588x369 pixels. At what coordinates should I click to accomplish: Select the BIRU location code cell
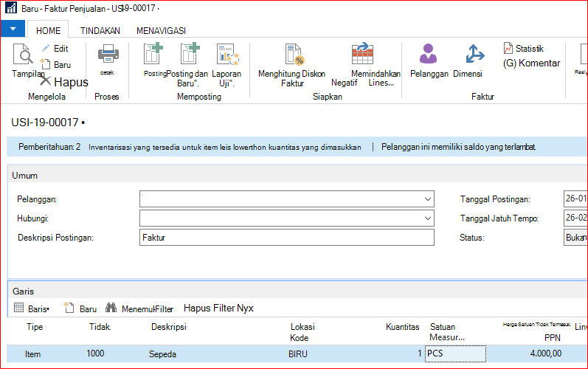[298, 354]
